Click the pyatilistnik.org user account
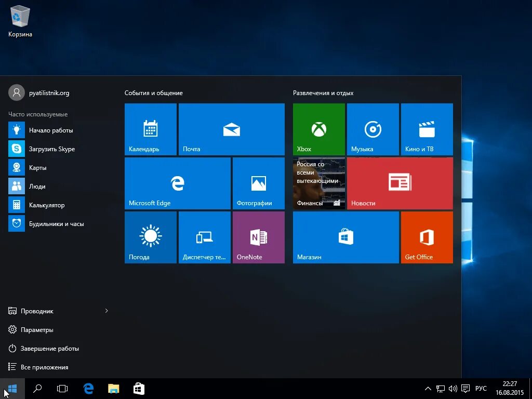 click(39, 92)
